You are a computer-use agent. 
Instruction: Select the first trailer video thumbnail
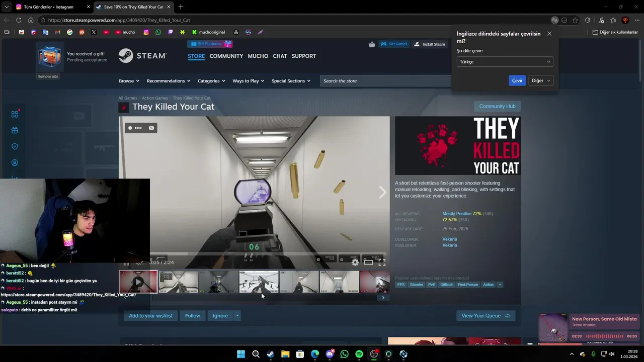point(138,282)
